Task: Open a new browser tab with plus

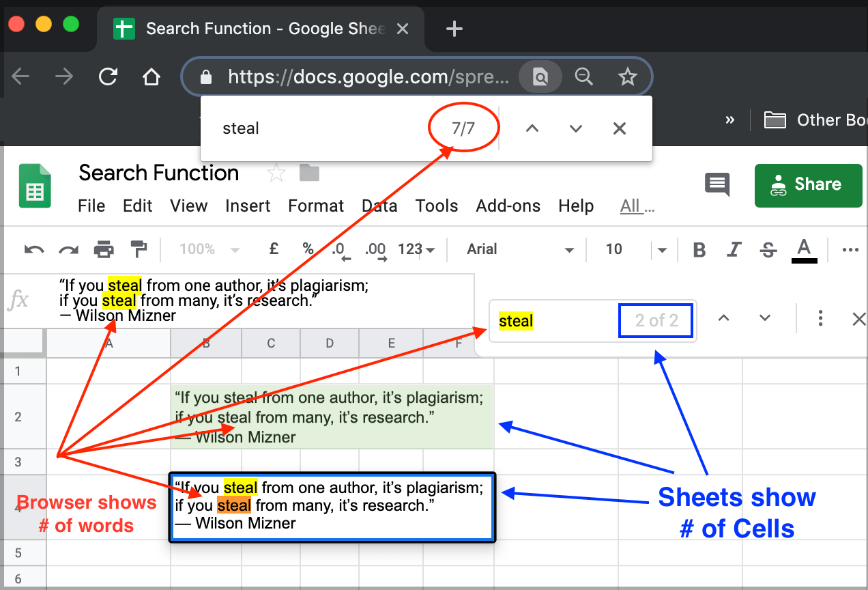Action: coord(454,29)
